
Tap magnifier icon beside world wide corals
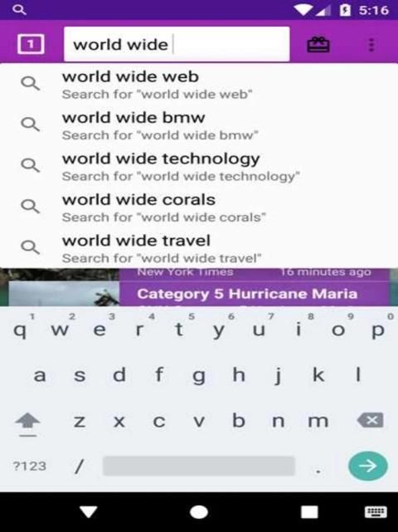30,207
